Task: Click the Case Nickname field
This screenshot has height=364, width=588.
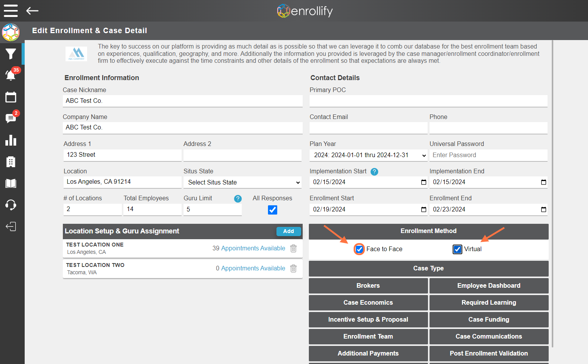Action: coord(182,101)
